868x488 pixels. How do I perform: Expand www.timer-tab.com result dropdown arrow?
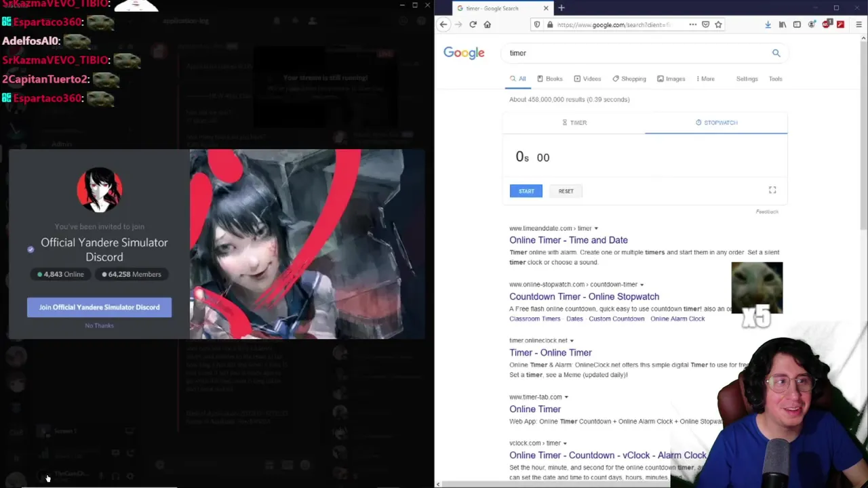(x=566, y=397)
